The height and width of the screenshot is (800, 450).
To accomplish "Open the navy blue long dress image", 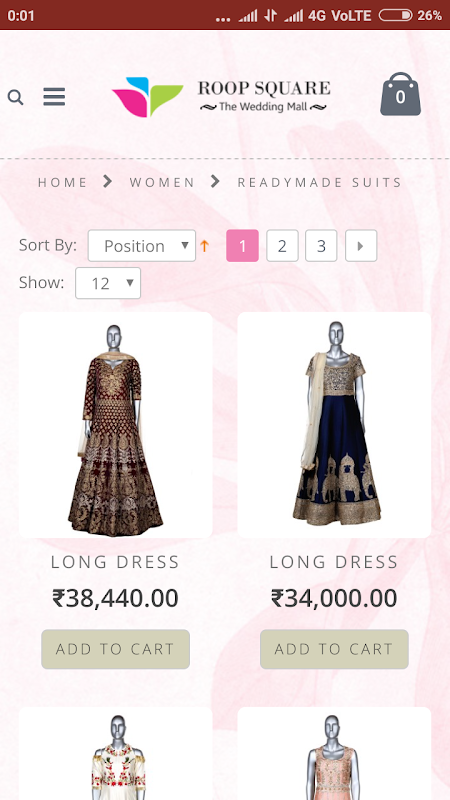I will point(334,425).
